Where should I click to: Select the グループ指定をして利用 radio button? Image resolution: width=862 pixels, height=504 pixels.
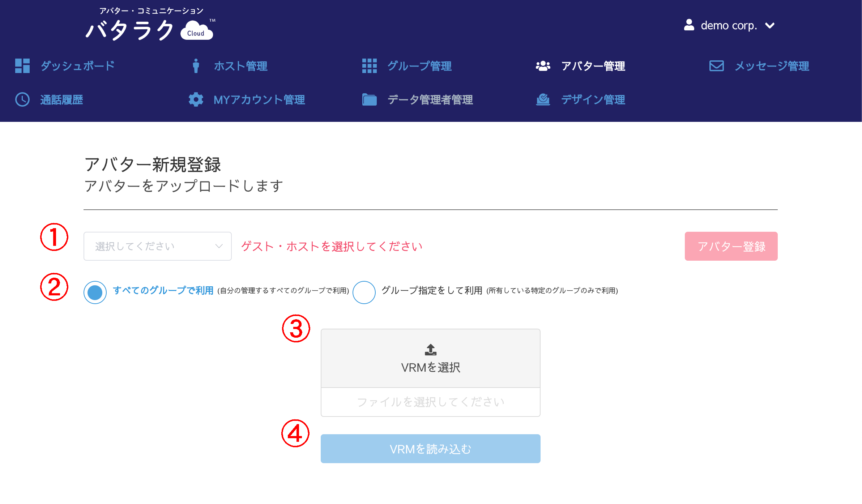364,292
